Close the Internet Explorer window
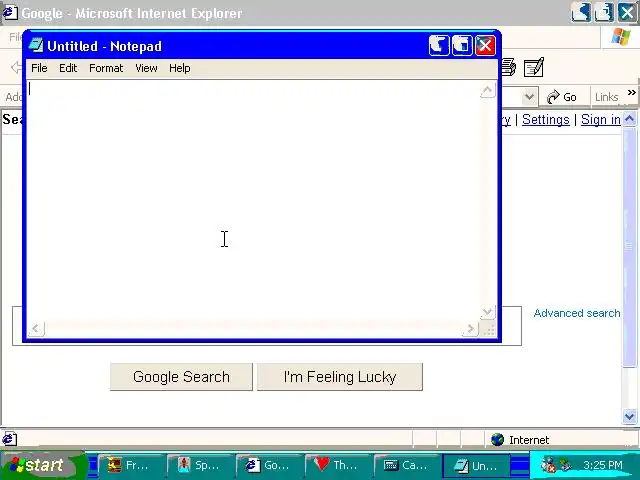 [627, 12]
